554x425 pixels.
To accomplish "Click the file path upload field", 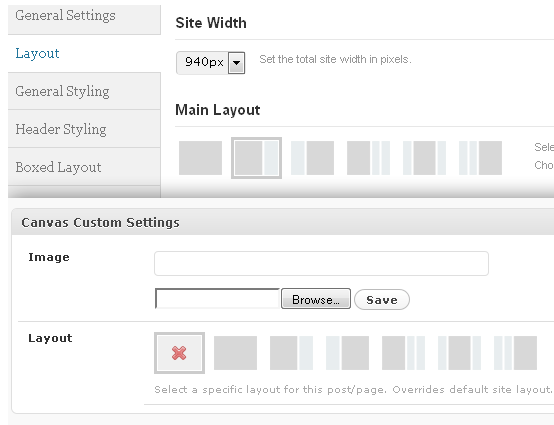I will point(218,299).
